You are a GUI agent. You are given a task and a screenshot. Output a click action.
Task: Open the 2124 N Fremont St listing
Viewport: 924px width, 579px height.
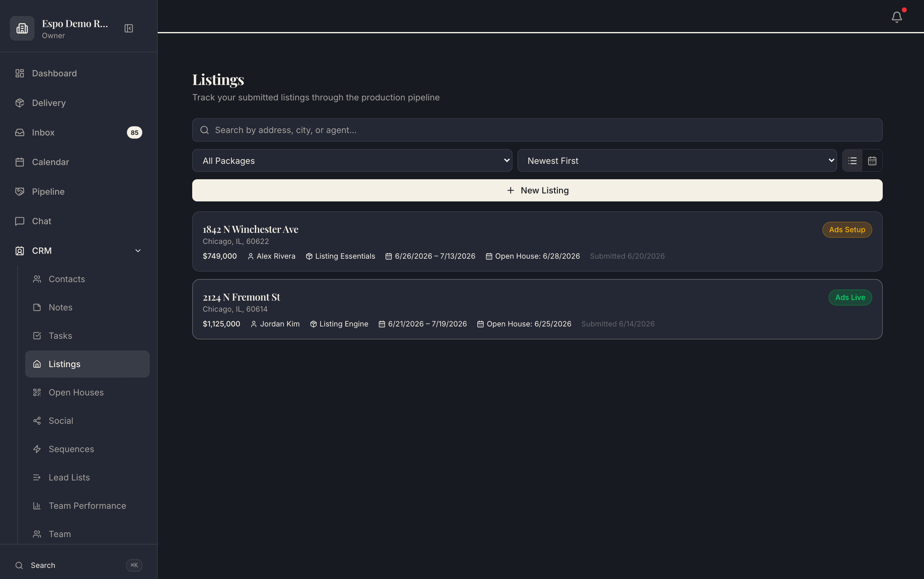[537, 310]
